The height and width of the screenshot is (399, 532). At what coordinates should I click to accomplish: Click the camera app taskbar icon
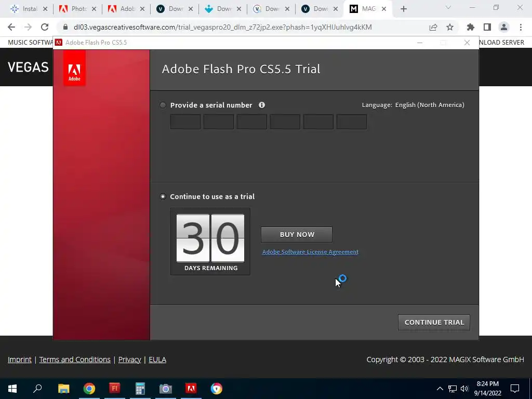click(166, 389)
